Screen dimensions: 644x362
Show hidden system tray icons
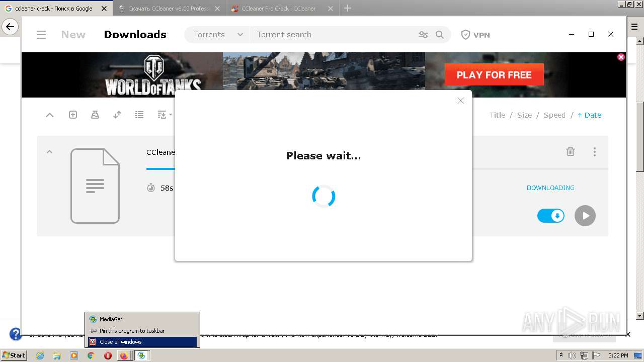tap(561, 355)
